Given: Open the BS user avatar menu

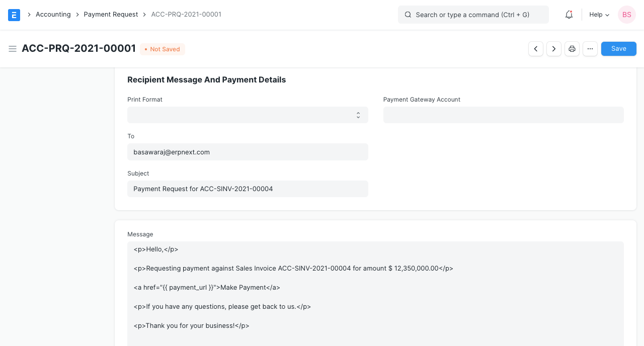Looking at the screenshot, I should pos(626,15).
